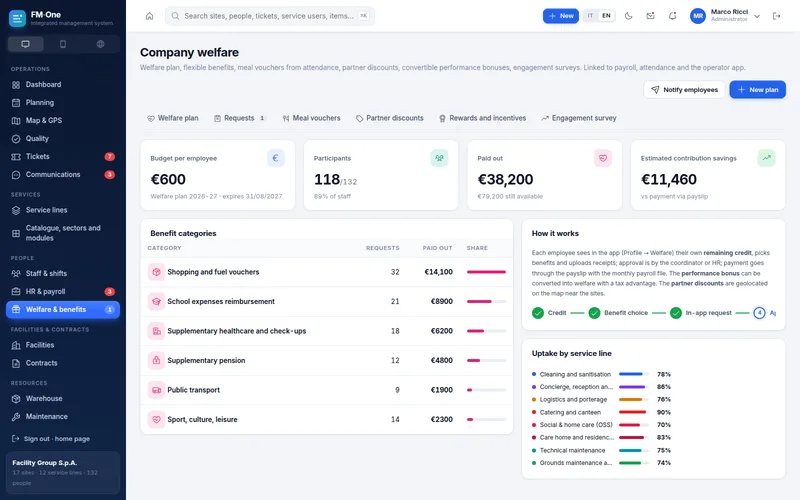800x500 pixels.
Task: Switch to Requests tab
Action: [240, 118]
